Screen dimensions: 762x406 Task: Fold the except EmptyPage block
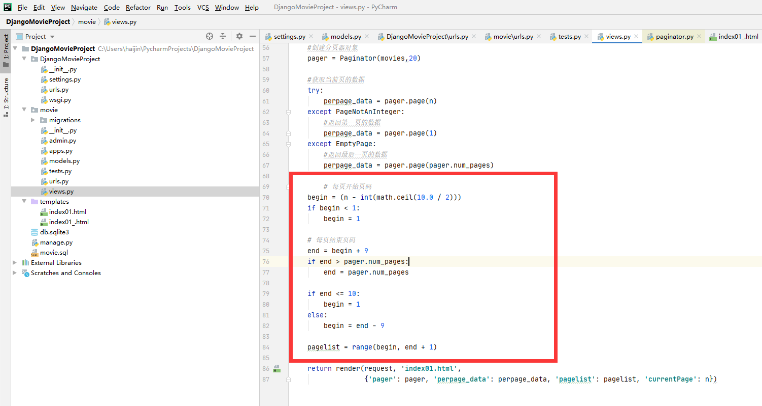[288, 144]
